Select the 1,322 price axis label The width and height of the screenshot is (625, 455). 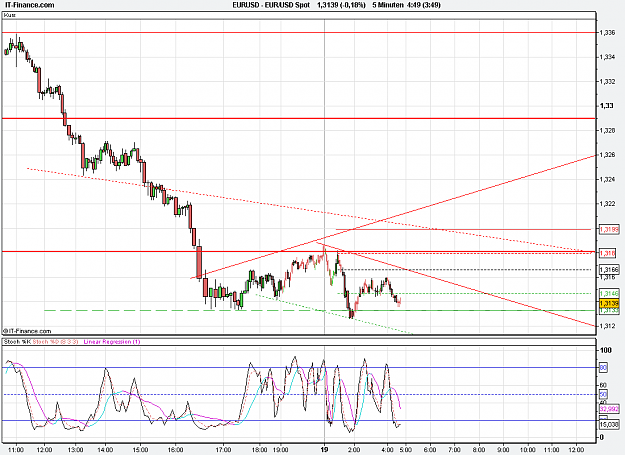[607, 204]
